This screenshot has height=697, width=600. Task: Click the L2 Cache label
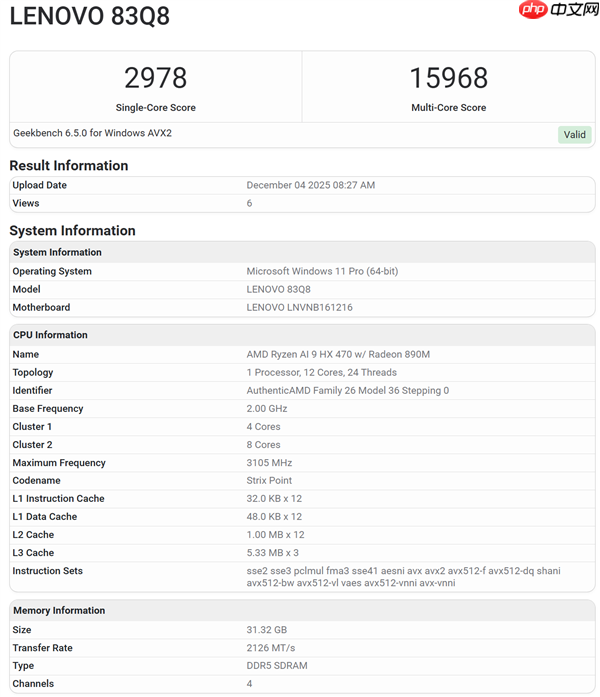(33, 535)
